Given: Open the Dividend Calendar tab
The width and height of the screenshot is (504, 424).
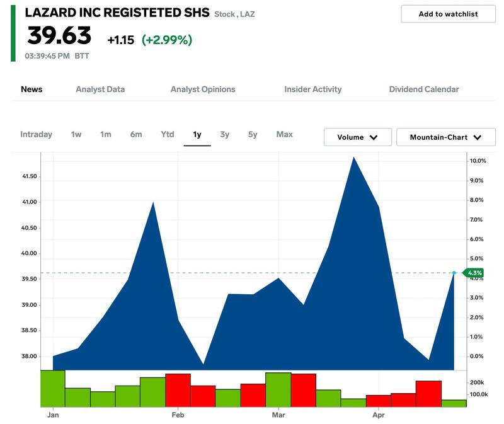Looking at the screenshot, I should click(424, 89).
